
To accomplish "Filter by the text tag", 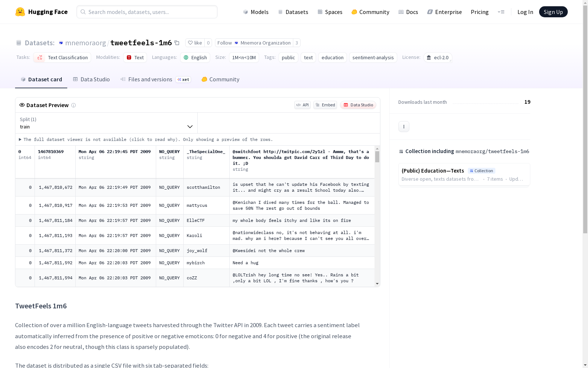I will (308, 57).
